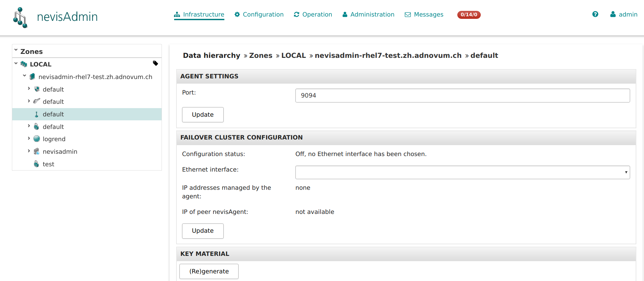Expand the nevisadmin instance node
This screenshot has width=644, height=281.
[29, 151]
